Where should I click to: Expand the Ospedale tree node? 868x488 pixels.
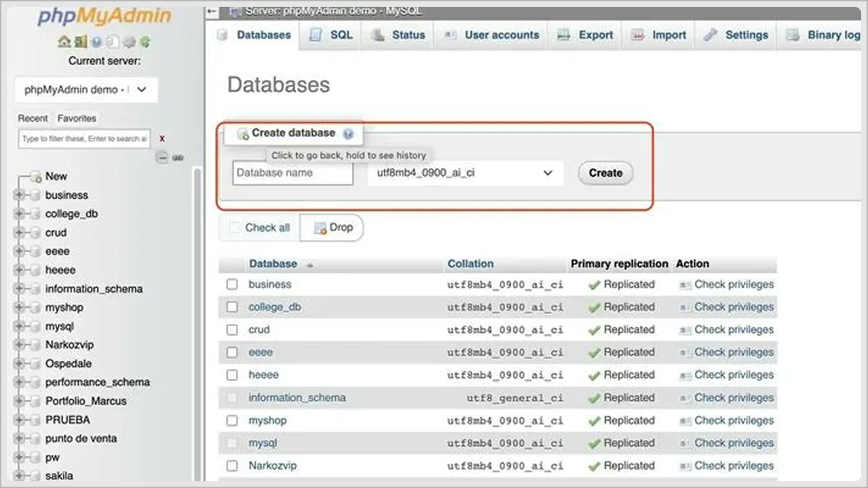coord(18,364)
